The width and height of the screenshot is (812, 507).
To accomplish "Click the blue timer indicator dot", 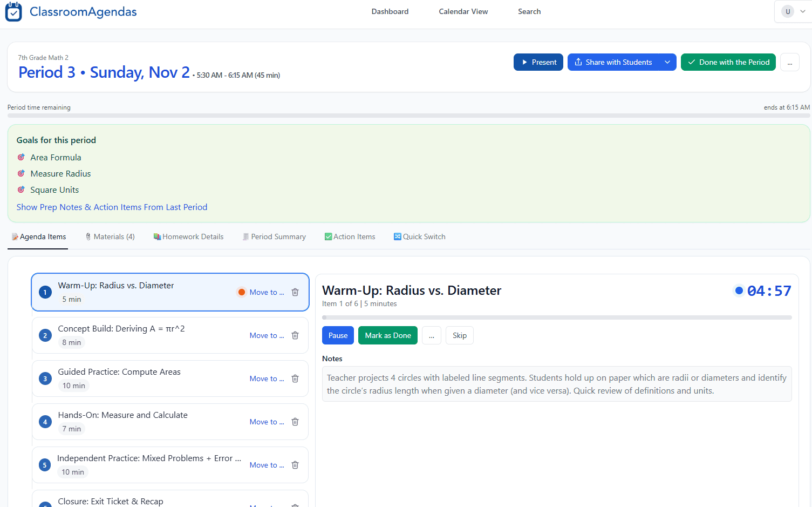I will [x=739, y=290].
